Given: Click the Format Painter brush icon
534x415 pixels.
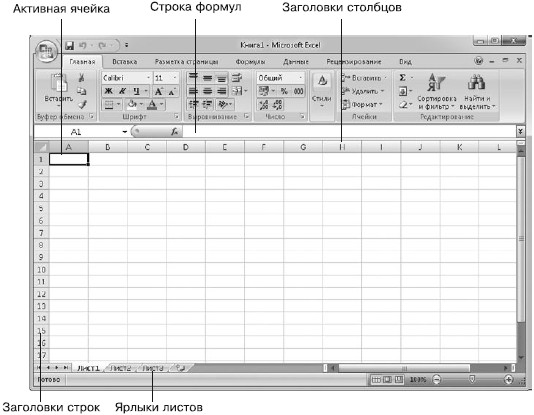Looking at the screenshot, I should (x=82, y=105).
